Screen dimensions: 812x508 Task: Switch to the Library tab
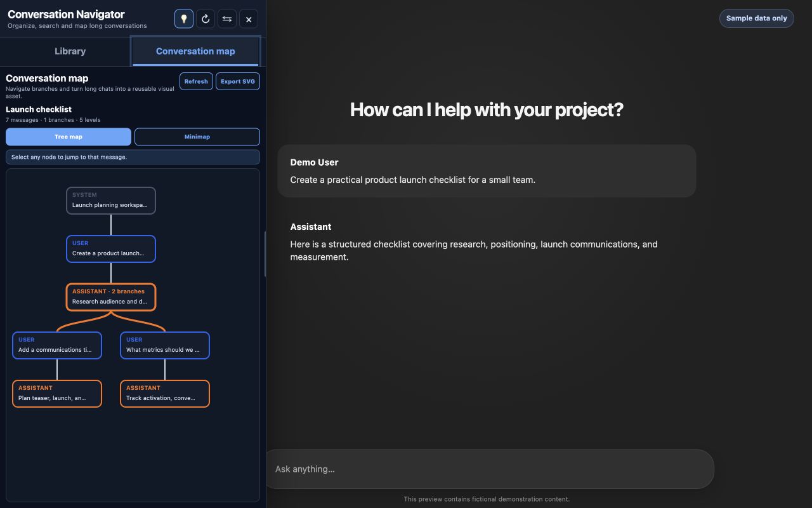click(70, 51)
